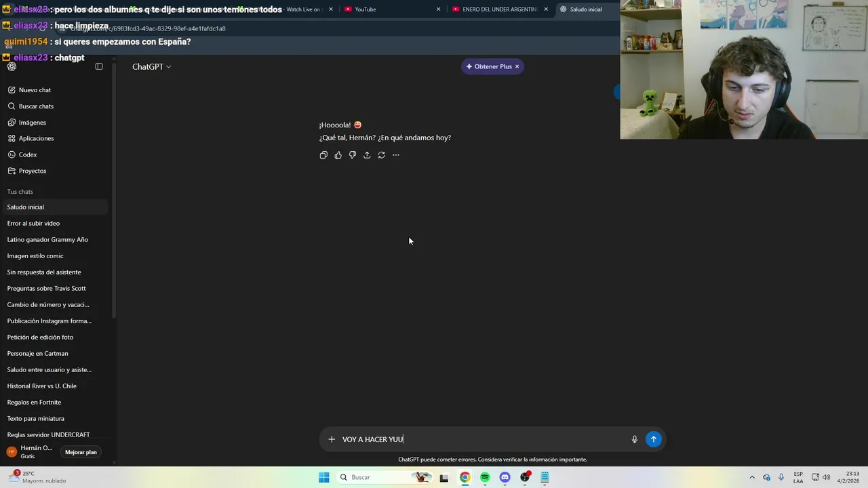Open chat Sin respuesta del asistente
868x488 pixels.
tap(54, 272)
